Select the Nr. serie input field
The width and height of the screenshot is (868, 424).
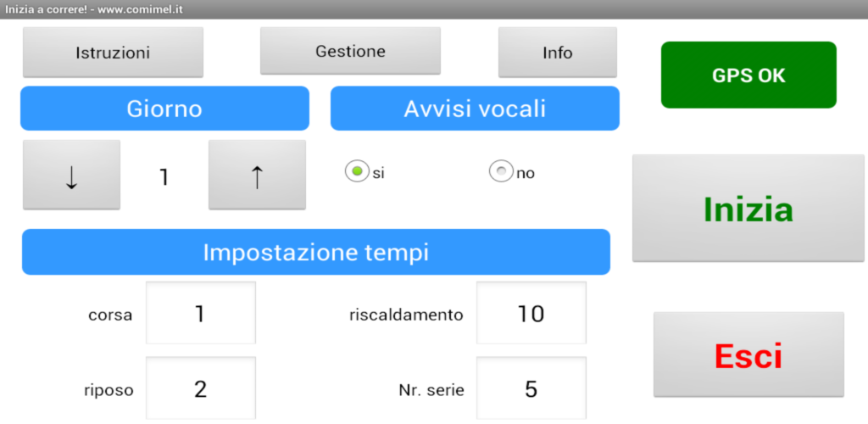[531, 388]
